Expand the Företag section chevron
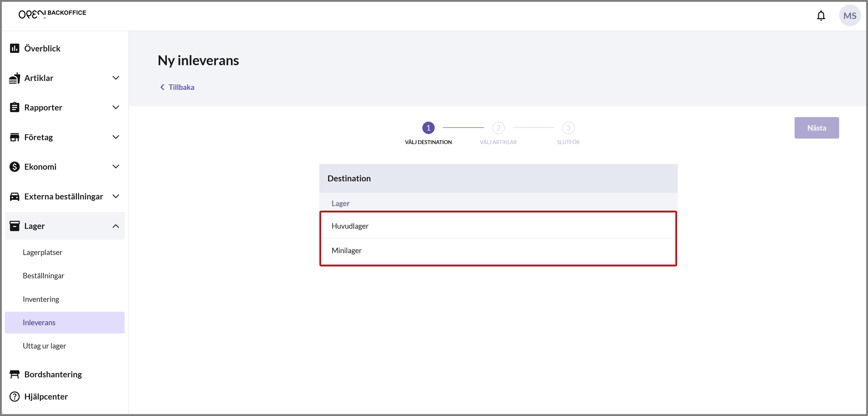This screenshot has width=868, height=416. pos(116,137)
